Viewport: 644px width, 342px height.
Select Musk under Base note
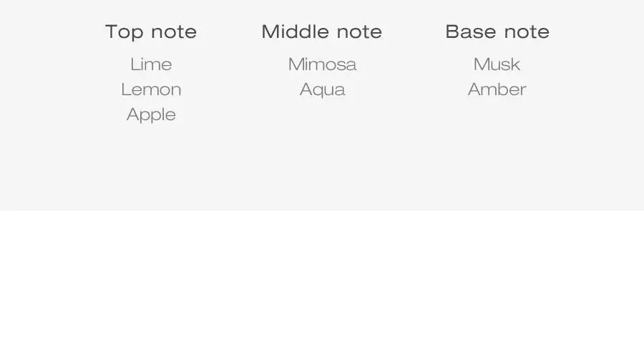pyautogui.click(x=497, y=64)
